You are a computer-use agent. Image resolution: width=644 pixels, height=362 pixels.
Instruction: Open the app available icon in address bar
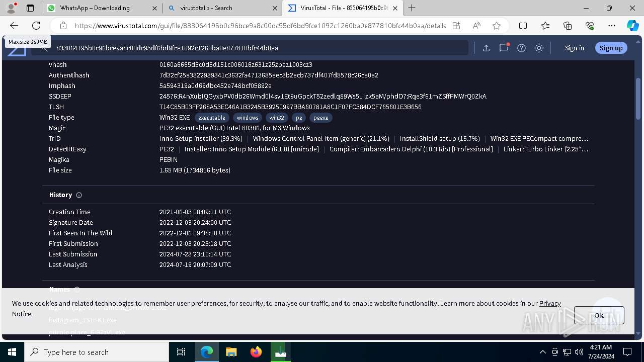point(456,26)
